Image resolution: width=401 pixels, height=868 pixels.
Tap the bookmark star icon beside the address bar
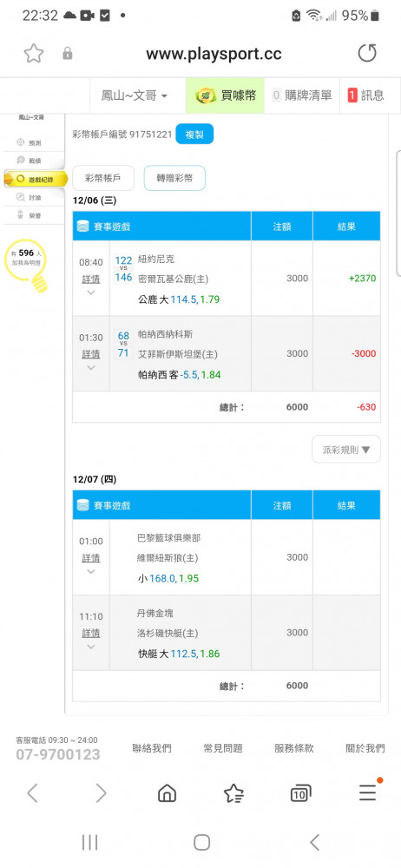coord(34,54)
